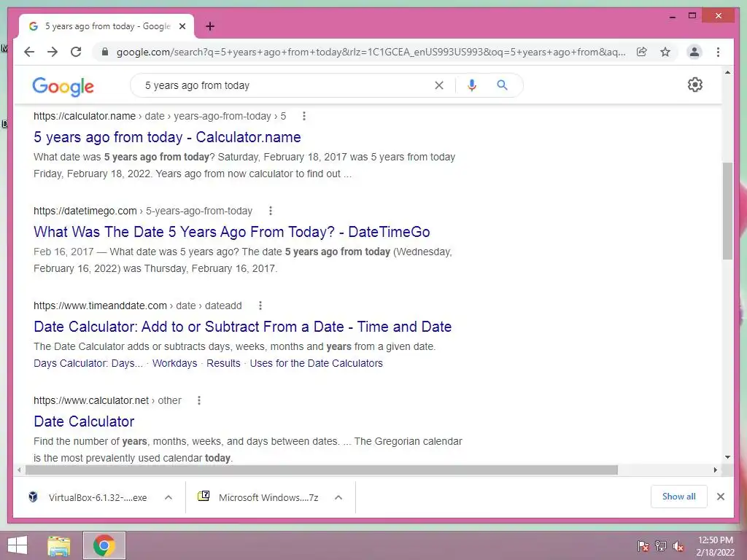747x560 pixels.
Task: Reload the page with the refresh icon
Action: tap(76, 52)
